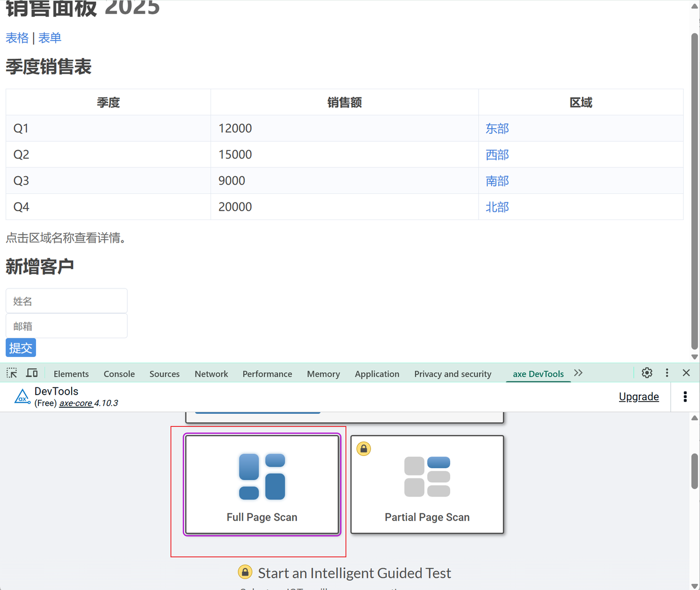
Task: Toggle the device toolbar icon
Action: (32, 373)
